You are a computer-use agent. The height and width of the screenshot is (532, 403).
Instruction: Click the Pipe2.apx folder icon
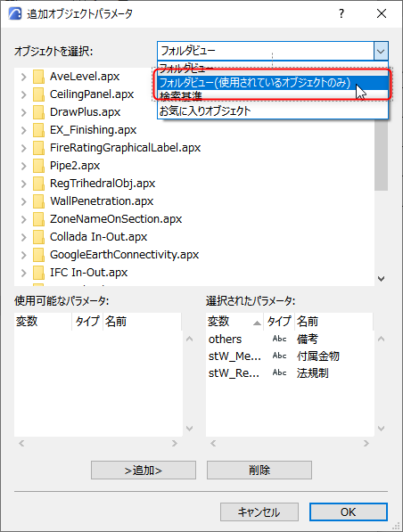point(38,166)
